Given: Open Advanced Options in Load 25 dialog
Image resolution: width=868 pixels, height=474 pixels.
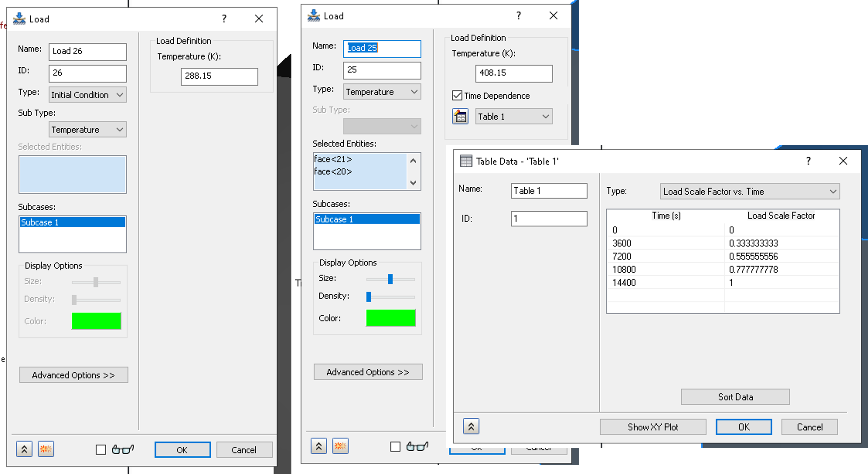Looking at the screenshot, I should (368, 372).
